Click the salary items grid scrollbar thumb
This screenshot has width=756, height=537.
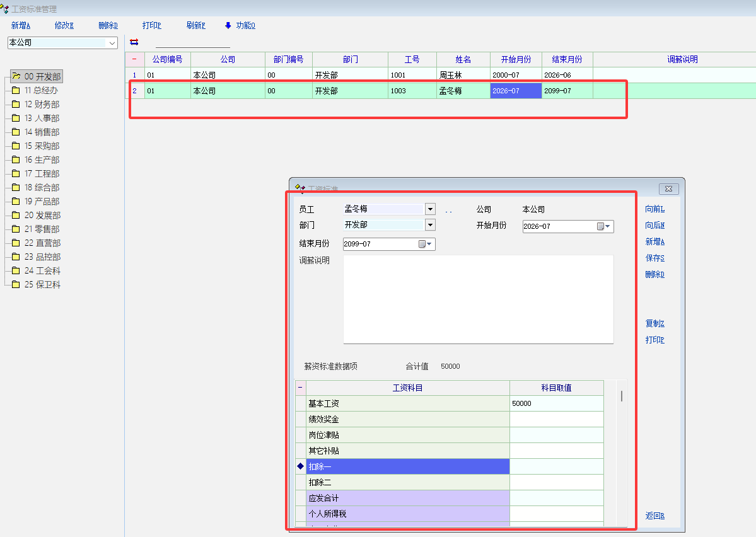pos(622,396)
